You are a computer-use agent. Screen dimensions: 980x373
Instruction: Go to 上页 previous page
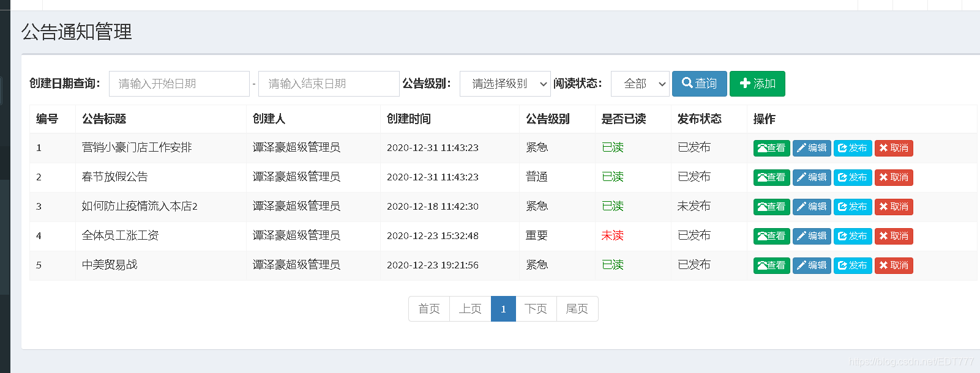pos(470,309)
